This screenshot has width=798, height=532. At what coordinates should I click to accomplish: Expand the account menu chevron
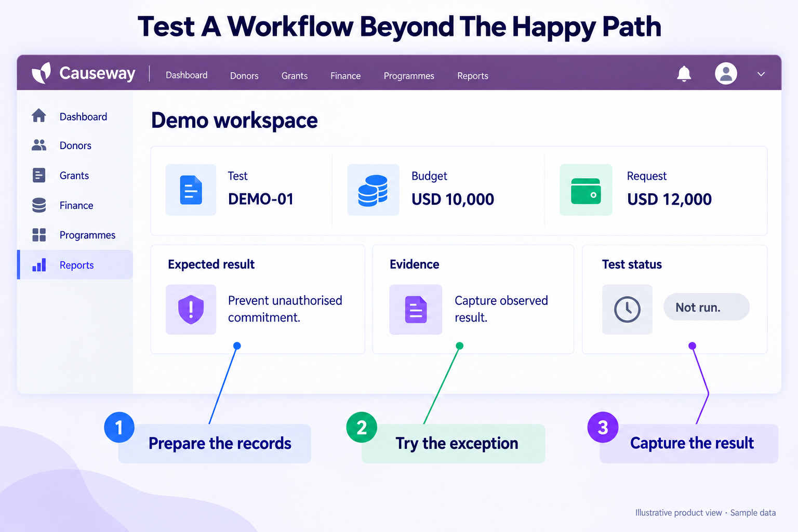pyautogui.click(x=761, y=74)
